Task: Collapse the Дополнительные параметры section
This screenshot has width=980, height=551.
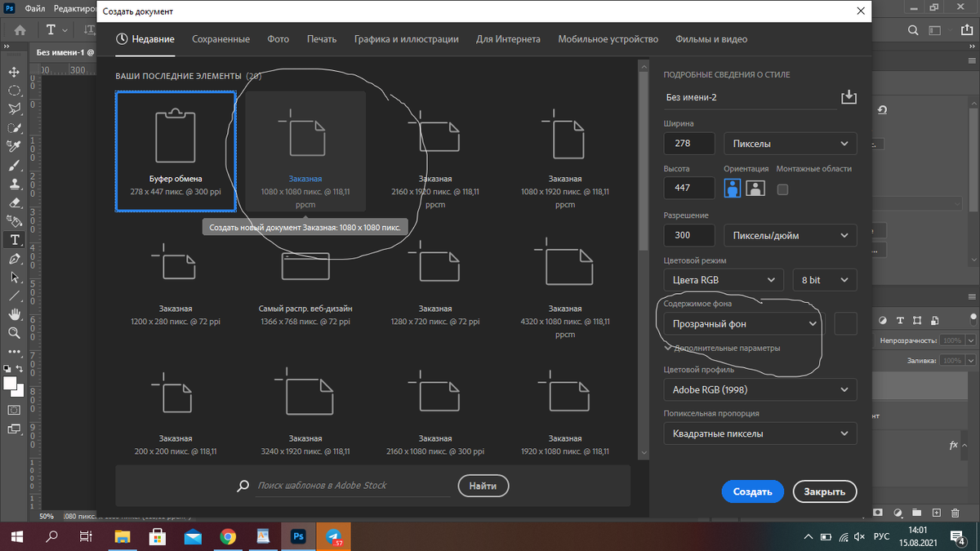Action: pyautogui.click(x=722, y=348)
